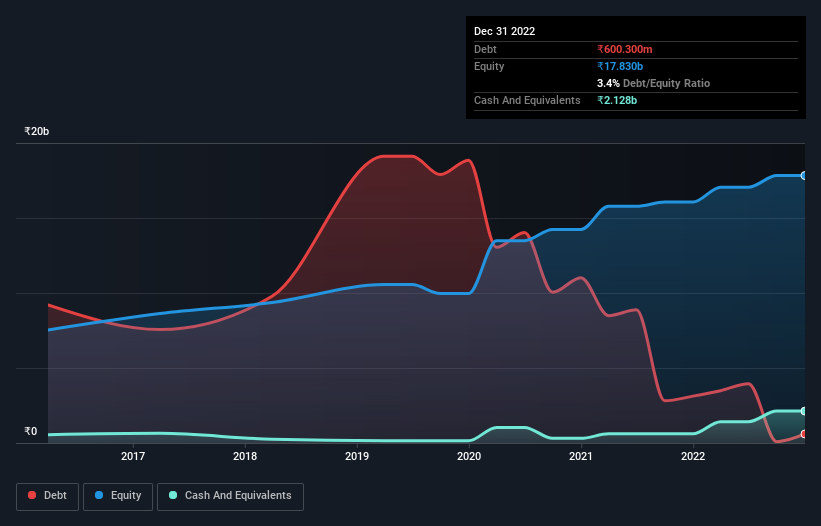
Task: Click the blue Equity legend dot
Action: pos(98,495)
